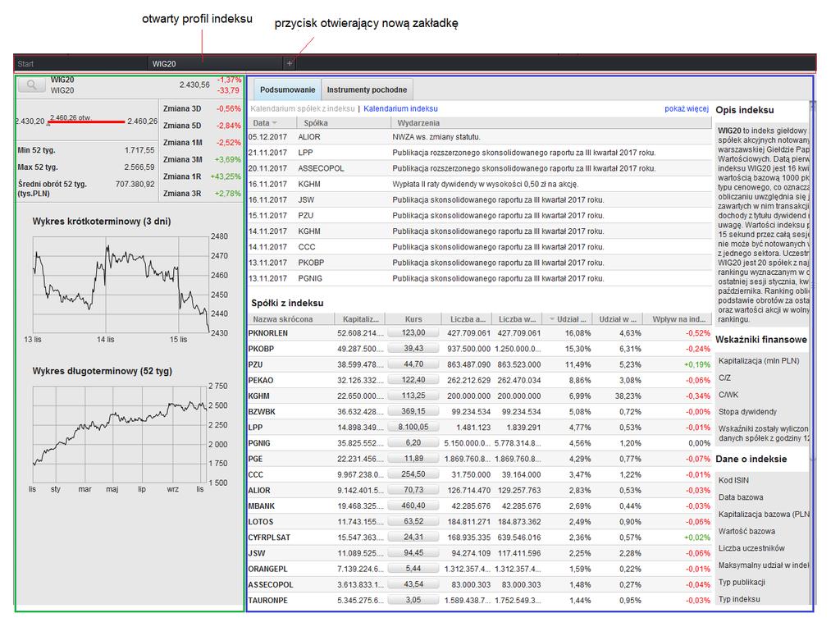Sort by the Nazwa skrócona column header
Viewport: 840px width, 627px height.
[x=290, y=319]
